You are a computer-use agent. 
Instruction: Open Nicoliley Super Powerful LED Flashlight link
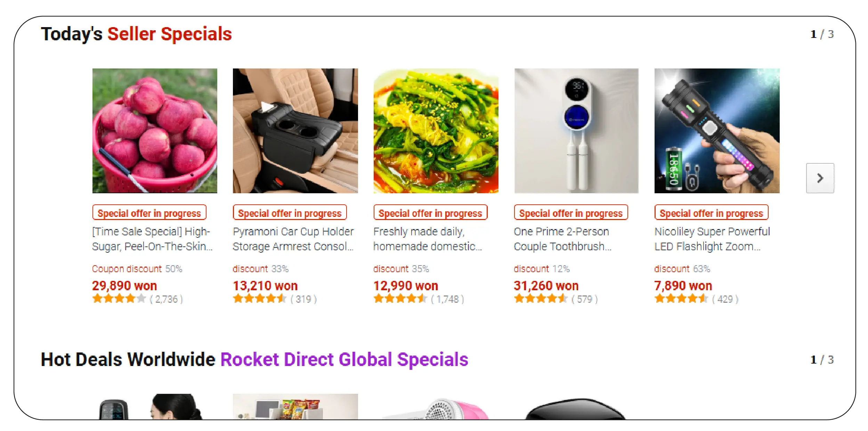click(712, 239)
